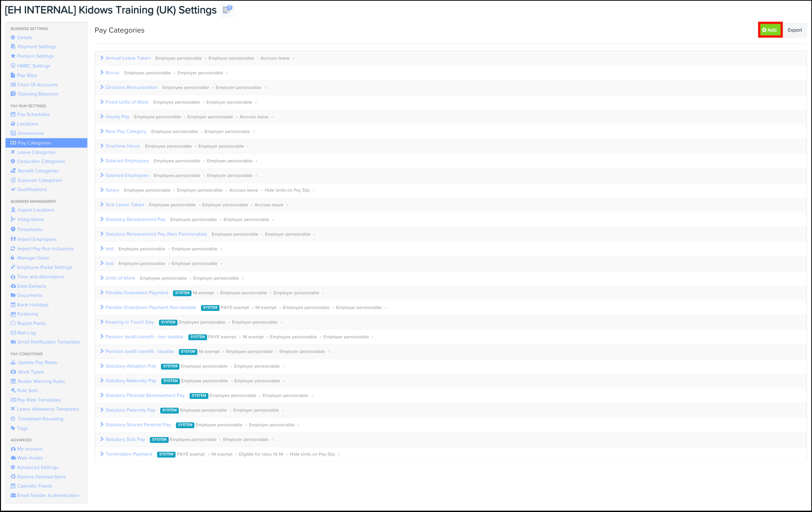This screenshot has height=512, width=812.
Task: Click the star icon beside Pension Settings
Action: click(13, 56)
